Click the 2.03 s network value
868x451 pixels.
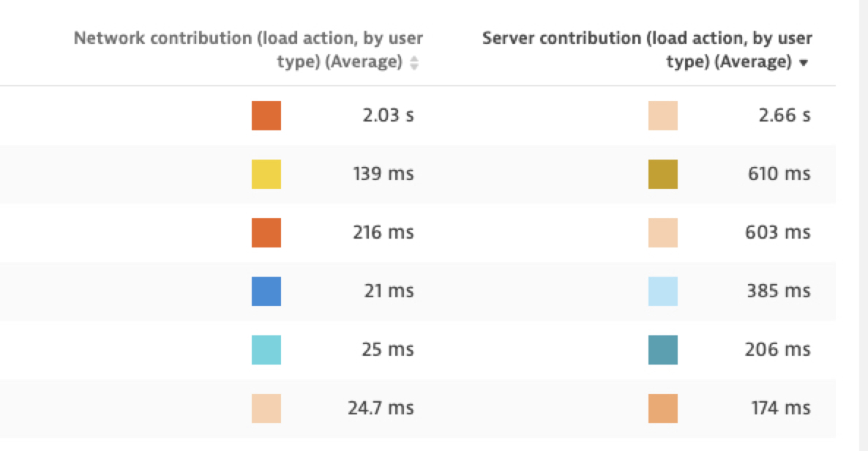(388, 116)
